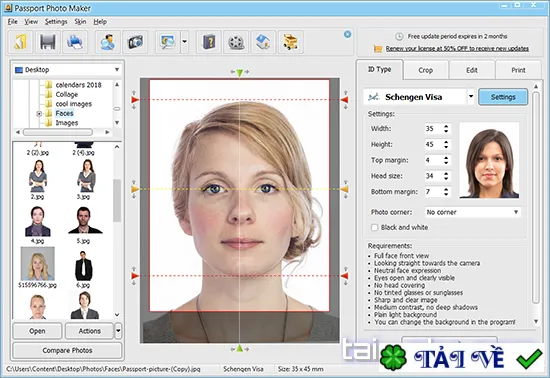Click the Top margin spinner

click(446, 160)
